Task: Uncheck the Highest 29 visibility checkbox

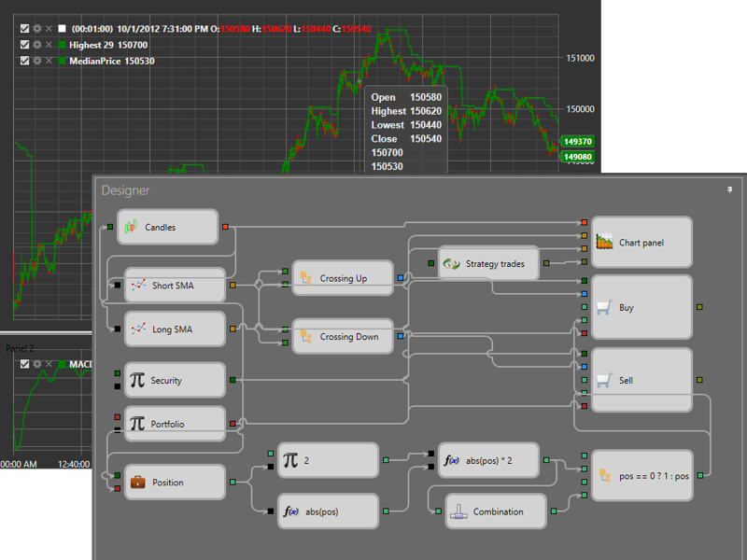Action: pos(25,45)
